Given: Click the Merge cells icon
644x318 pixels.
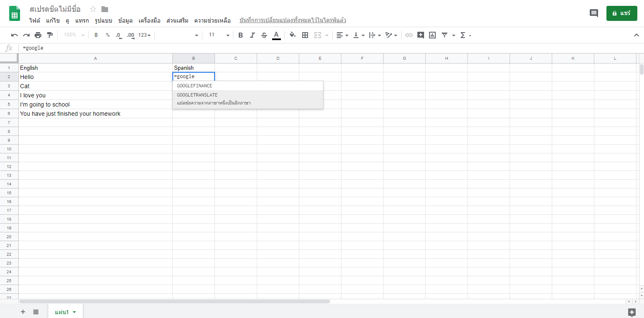Looking at the screenshot, I should (318, 35).
